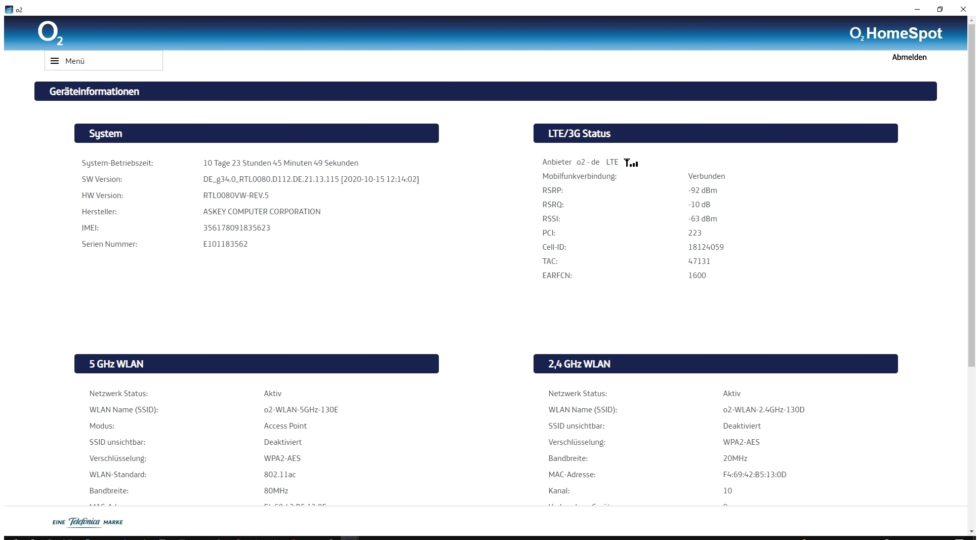Click the scrollbar up arrow
Screen dimensions: 980x540
point(971,20)
